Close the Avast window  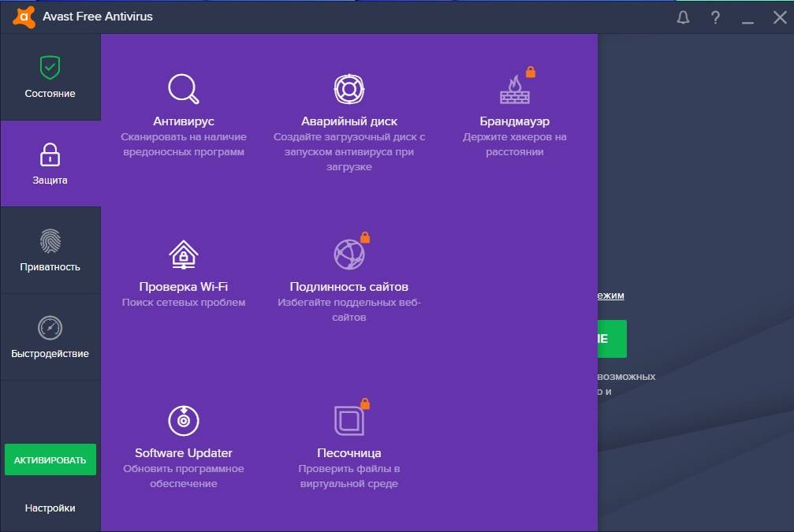[780, 17]
